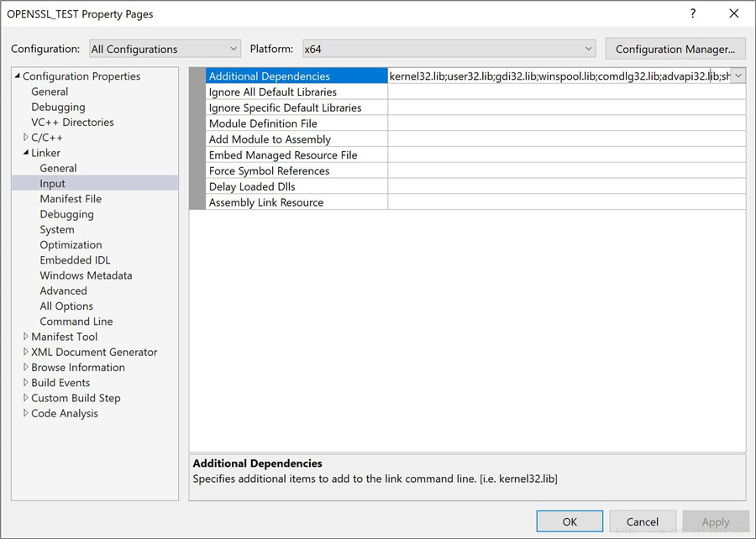
Task: Select Debugging under Linker
Action: (67, 214)
